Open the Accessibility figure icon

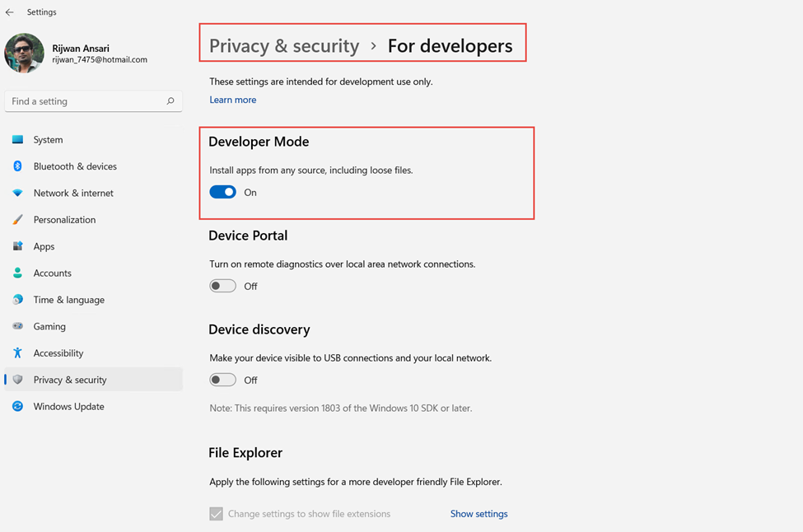[17, 352]
